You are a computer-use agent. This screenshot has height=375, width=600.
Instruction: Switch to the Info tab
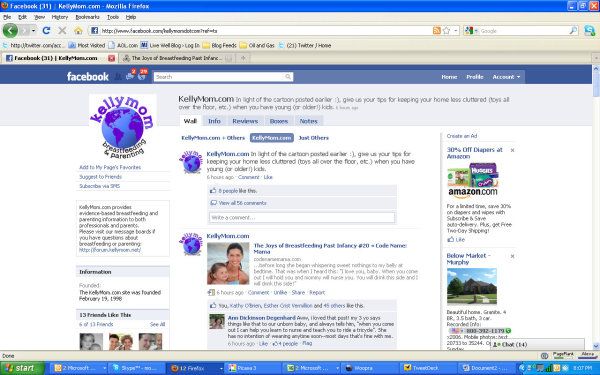[214, 121]
